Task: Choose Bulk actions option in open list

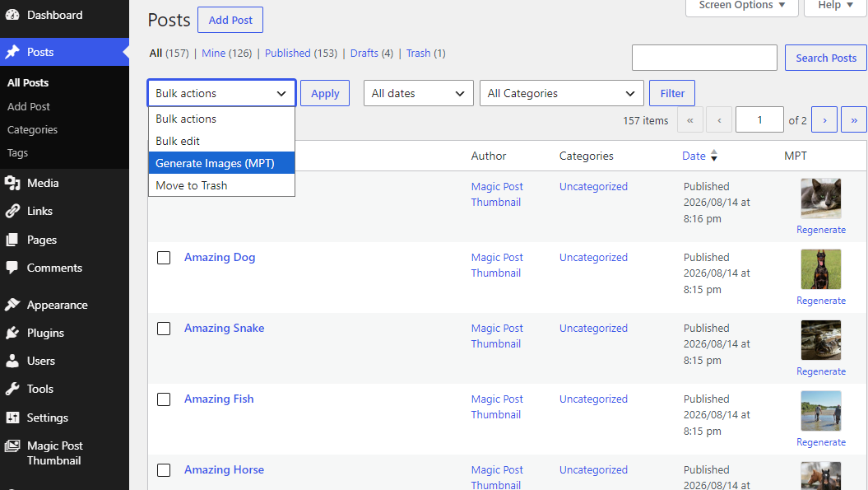Action: click(x=221, y=119)
